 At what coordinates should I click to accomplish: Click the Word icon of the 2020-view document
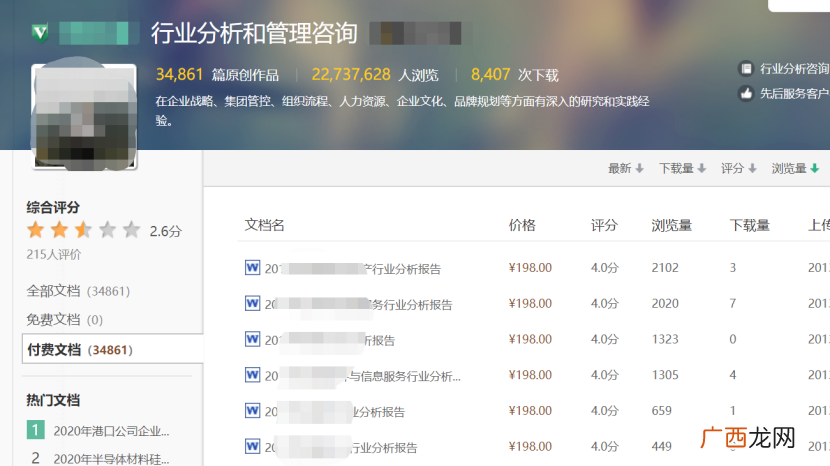tap(252, 303)
